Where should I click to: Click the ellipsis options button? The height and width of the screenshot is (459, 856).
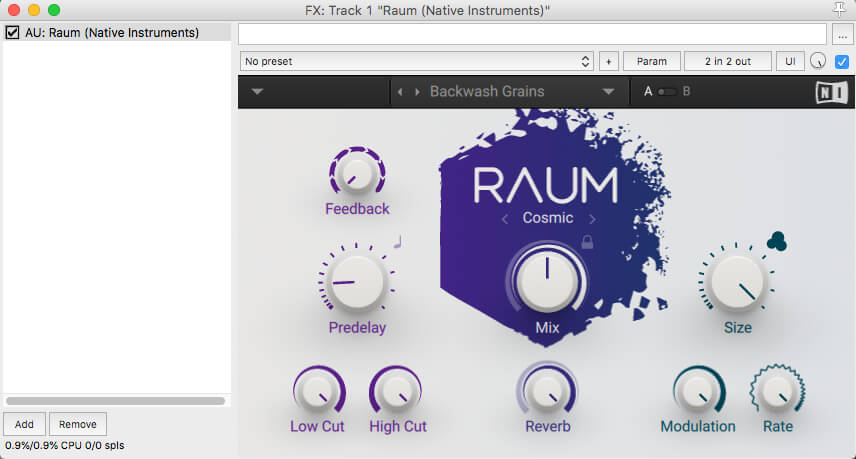[842, 35]
